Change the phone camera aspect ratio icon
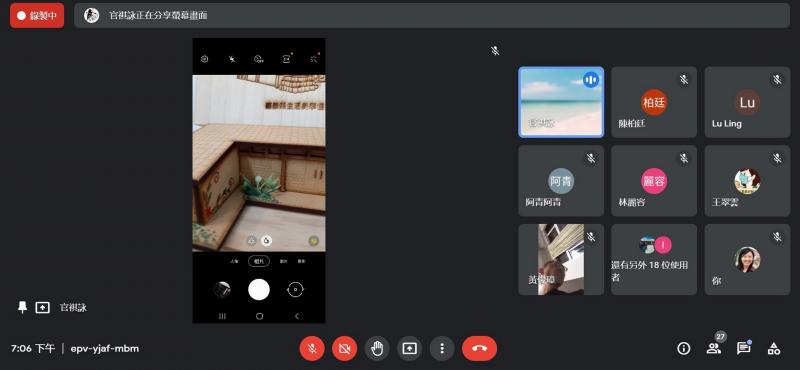The image size is (800, 370). (x=287, y=59)
